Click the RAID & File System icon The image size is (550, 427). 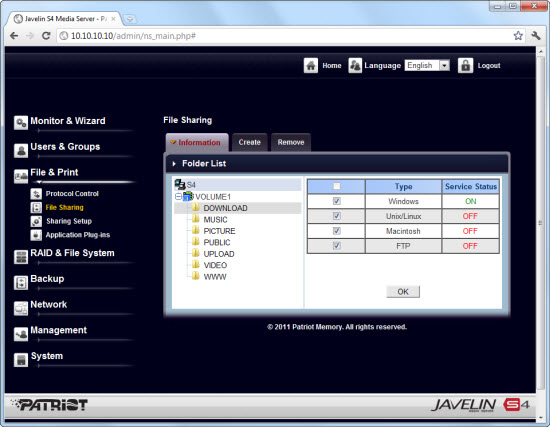pyautogui.click(x=21, y=257)
